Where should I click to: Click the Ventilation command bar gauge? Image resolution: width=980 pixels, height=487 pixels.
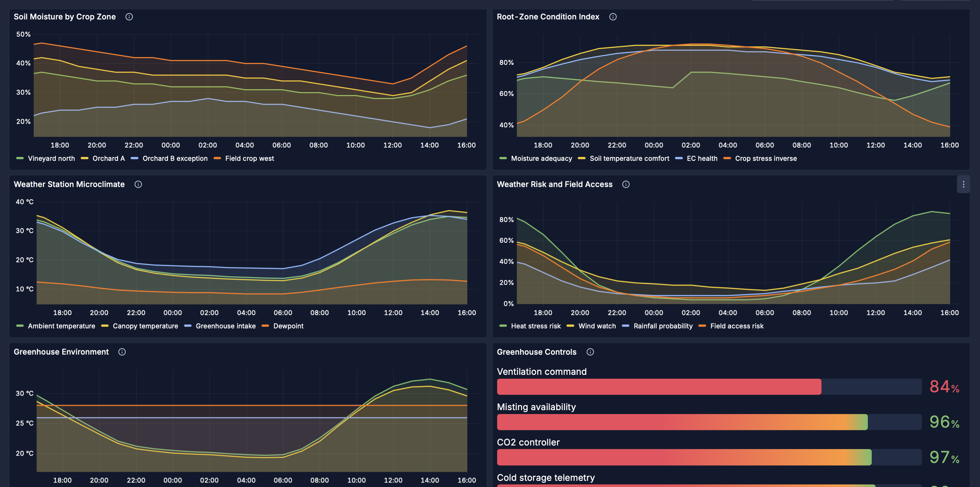pos(709,387)
